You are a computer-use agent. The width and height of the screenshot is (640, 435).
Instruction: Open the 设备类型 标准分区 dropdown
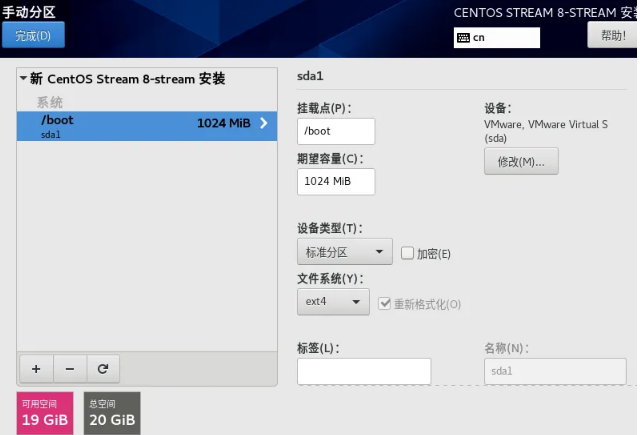(x=345, y=252)
